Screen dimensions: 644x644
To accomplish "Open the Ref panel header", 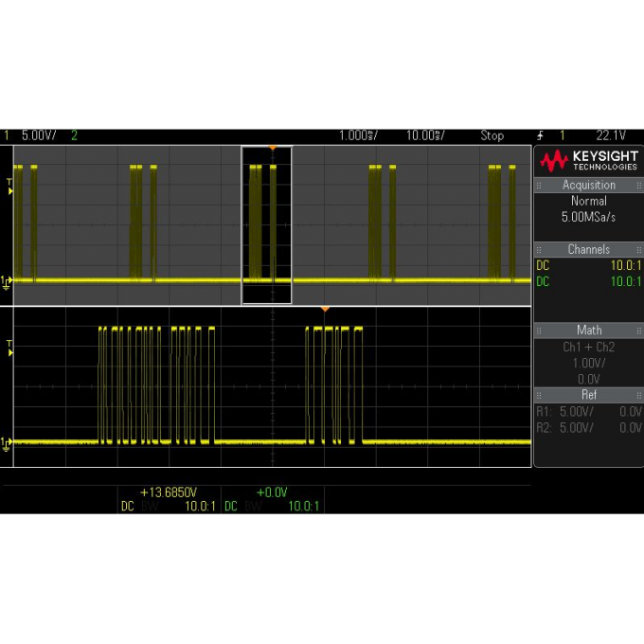I will [x=588, y=395].
